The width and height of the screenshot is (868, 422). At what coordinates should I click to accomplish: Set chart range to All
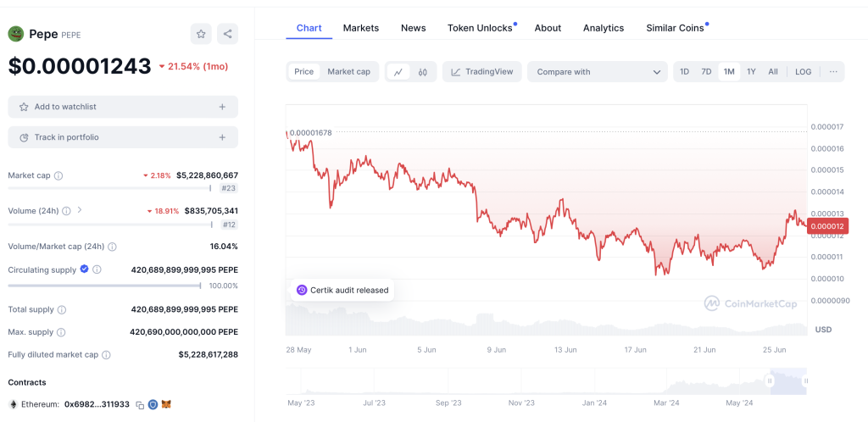click(x=773, y=72)
